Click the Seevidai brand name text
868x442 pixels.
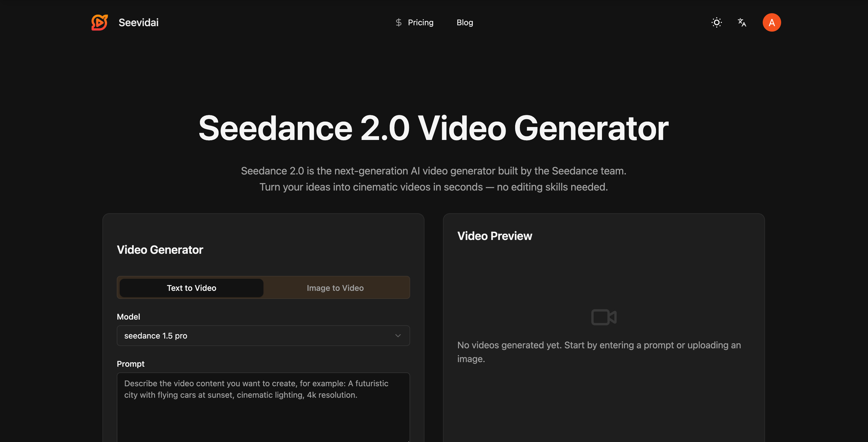(139, 22)
